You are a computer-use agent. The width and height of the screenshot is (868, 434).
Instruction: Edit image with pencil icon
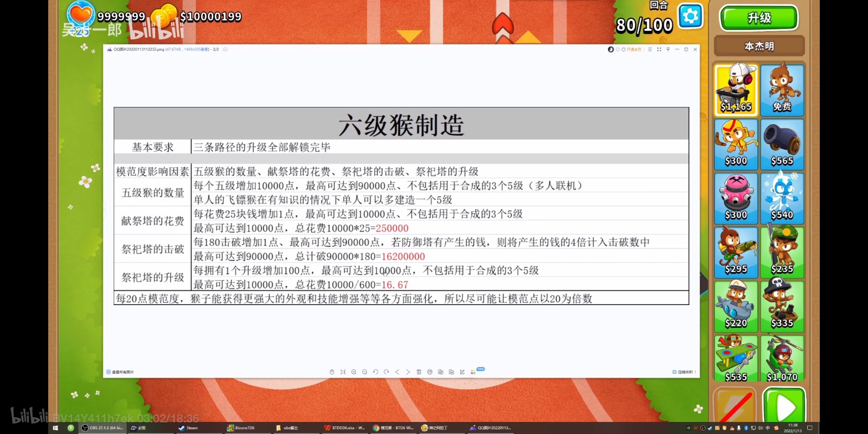click(x=462, y=372)
